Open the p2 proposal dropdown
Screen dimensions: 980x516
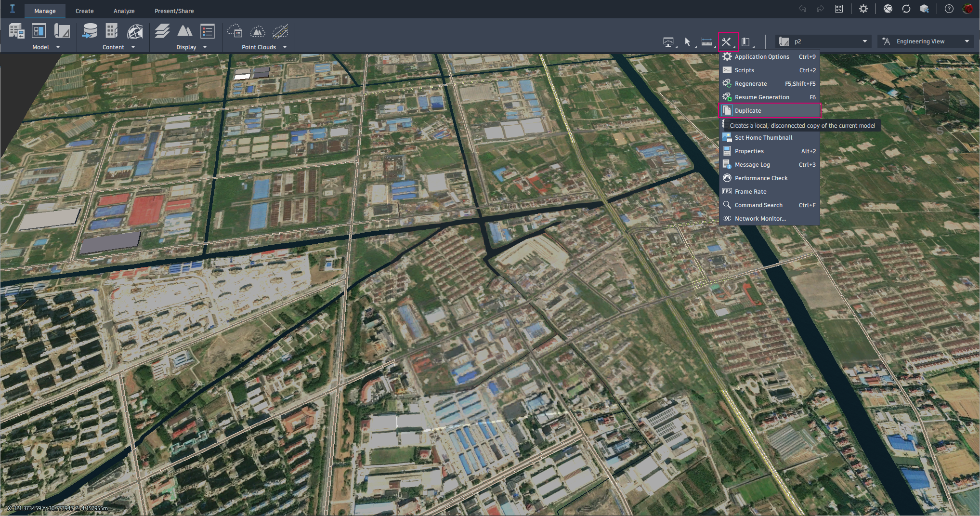pos(823,41)
